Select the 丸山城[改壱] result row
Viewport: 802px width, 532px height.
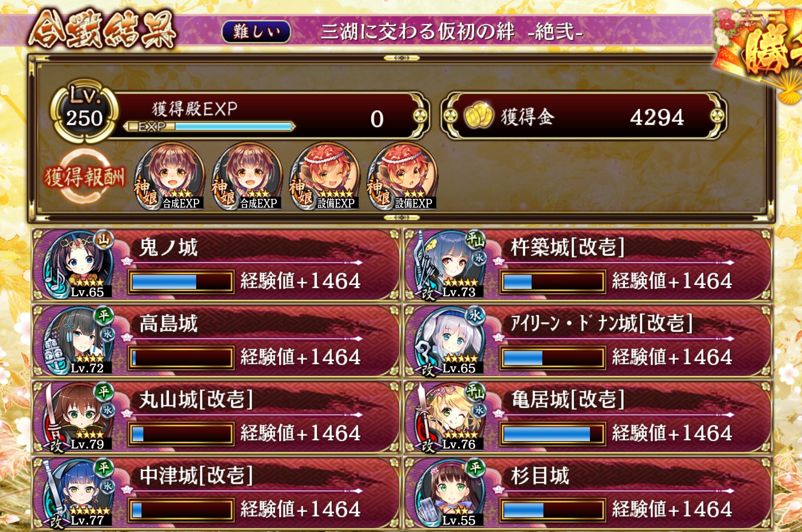216,417
